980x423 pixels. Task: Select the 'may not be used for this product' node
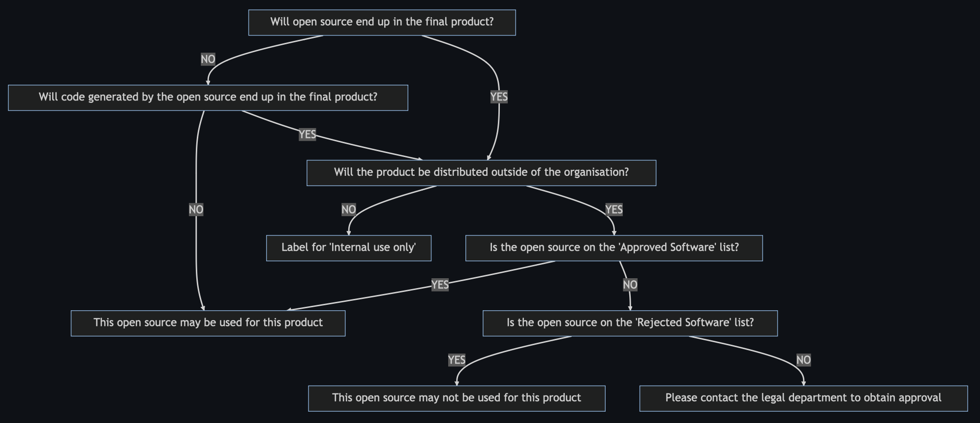(x=457, y=398)
